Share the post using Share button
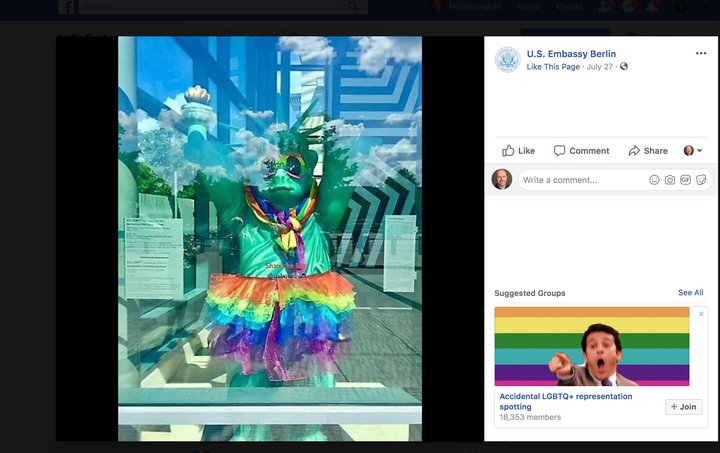Viewport: 720px width, 453px height. 648,151
